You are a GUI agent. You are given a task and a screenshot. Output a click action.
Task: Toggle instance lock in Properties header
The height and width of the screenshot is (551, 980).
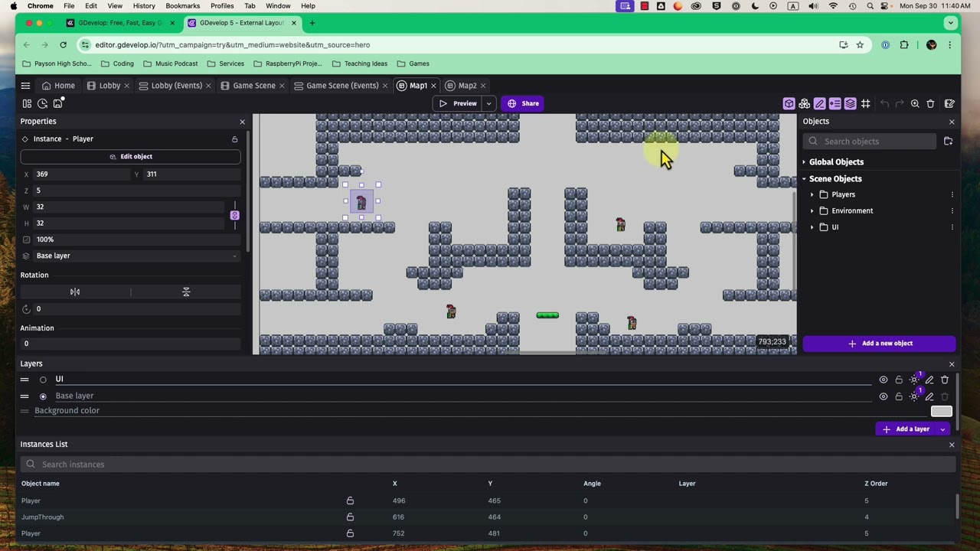(235, 139)
